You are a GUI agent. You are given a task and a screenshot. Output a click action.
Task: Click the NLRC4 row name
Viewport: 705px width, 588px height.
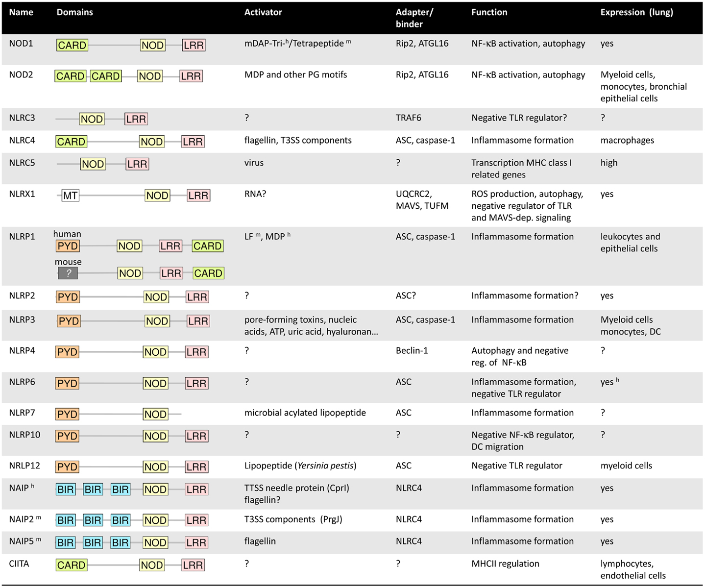(x=22, y=140)
